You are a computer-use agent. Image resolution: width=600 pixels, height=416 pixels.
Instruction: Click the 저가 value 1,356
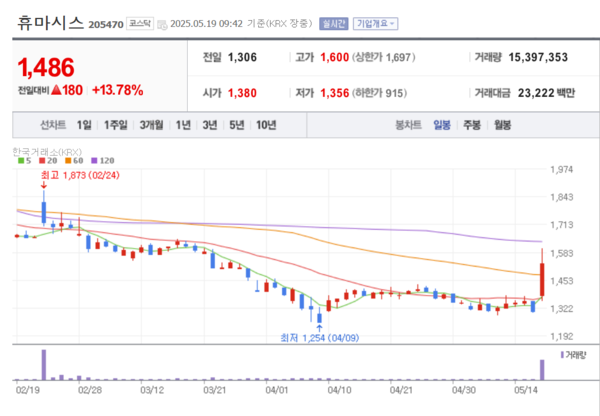334,93
